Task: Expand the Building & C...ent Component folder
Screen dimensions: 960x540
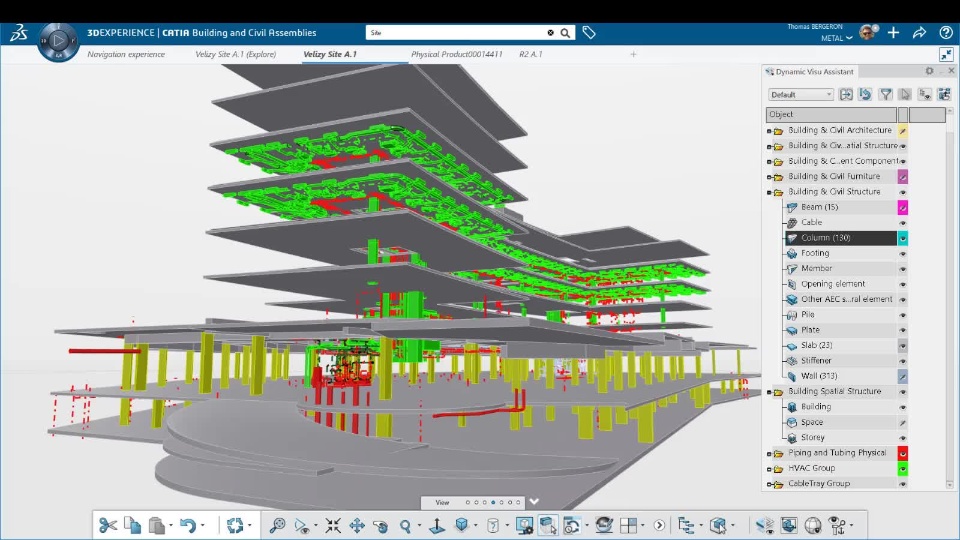Action: tap(769, 162)
